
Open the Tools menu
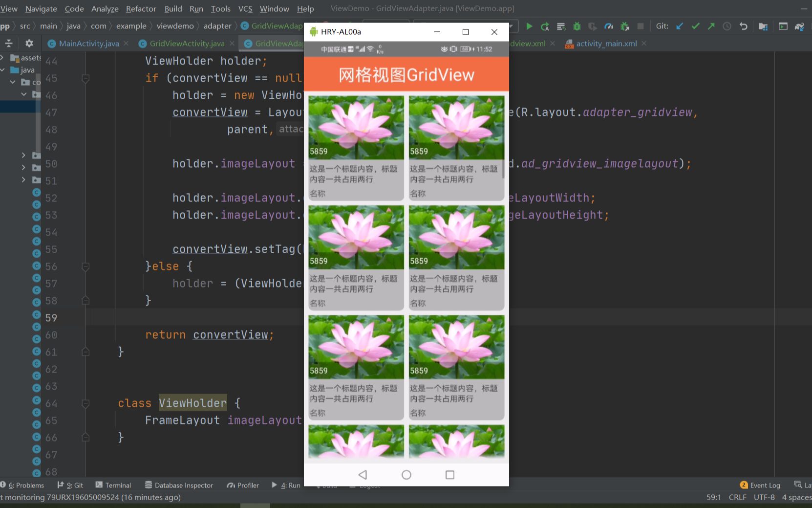221,9
